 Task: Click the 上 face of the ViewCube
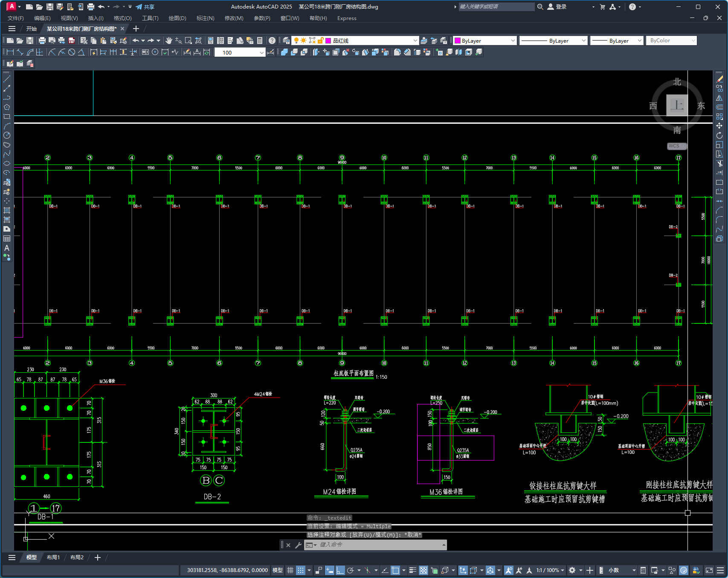pos(677,105)
